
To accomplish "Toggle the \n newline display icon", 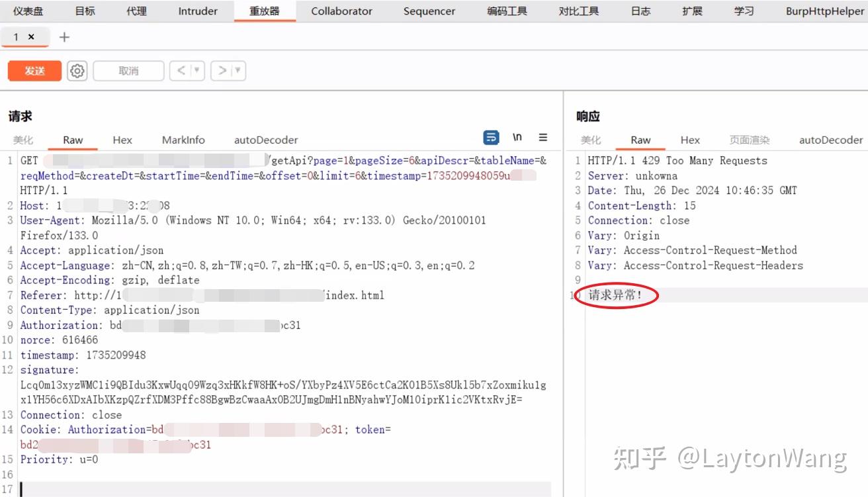I will tap(517, 137).
